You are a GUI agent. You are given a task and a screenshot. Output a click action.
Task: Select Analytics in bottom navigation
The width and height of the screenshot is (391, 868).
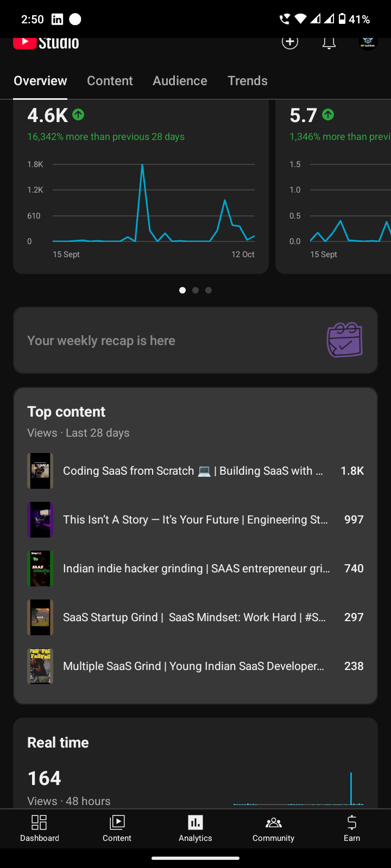pyautogui.click(x=195, y=828)
